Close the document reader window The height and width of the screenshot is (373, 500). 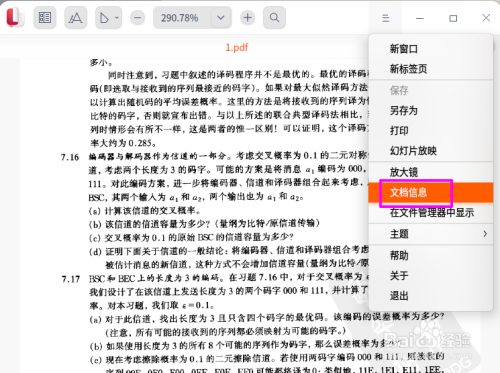point(486,18)
